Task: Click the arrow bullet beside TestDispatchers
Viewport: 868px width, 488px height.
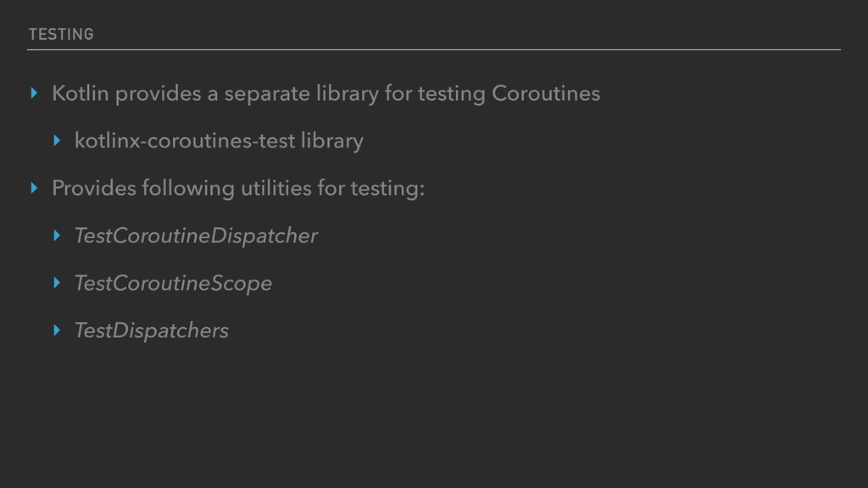Action: click(x=57, y=330)
